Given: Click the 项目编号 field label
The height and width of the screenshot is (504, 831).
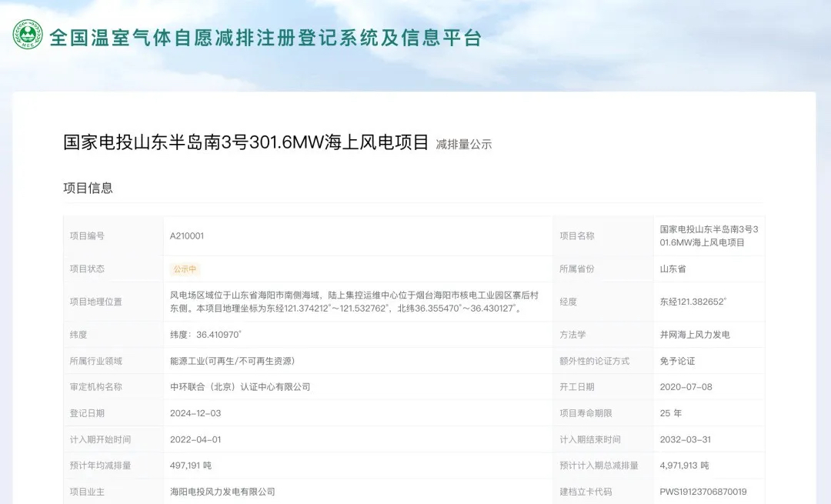Looking at the screenshot, I should pos(87,235).
